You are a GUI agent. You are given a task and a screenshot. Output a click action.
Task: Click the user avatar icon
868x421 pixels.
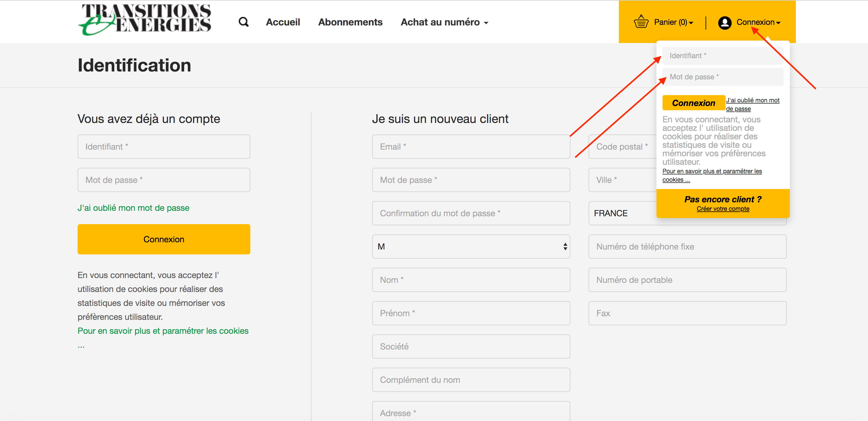[x=724, y=23]
